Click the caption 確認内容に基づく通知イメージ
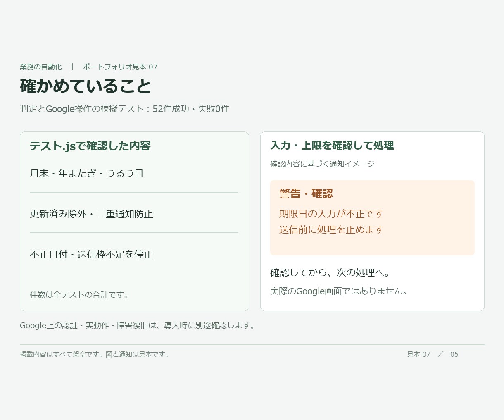 tap(322, 164)
